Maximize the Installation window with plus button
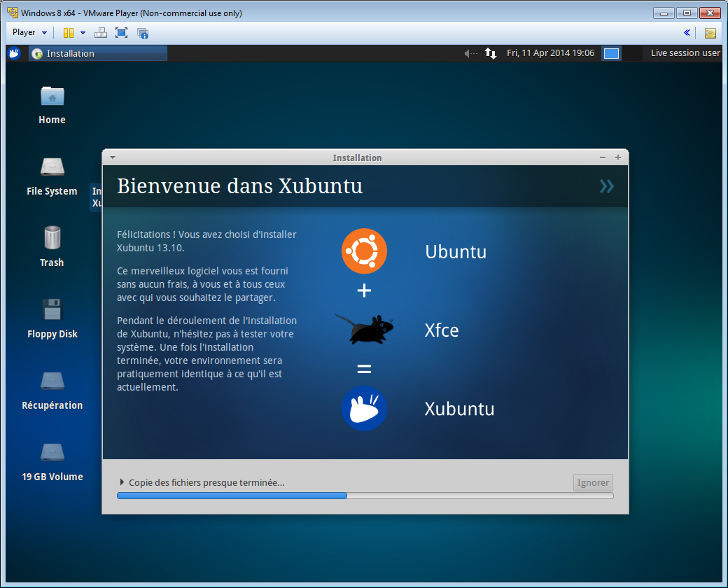This screenshot has height=588, width=728. (x=618, y=157)
